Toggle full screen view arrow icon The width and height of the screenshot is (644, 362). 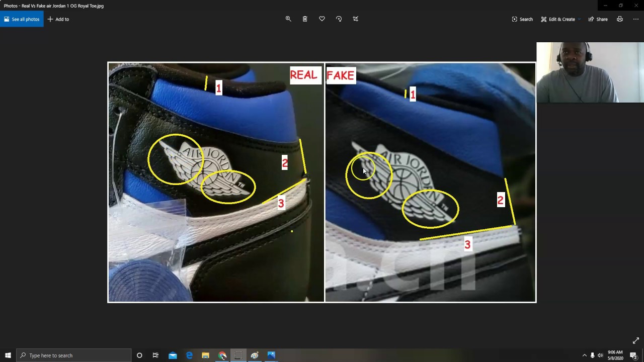636,340
